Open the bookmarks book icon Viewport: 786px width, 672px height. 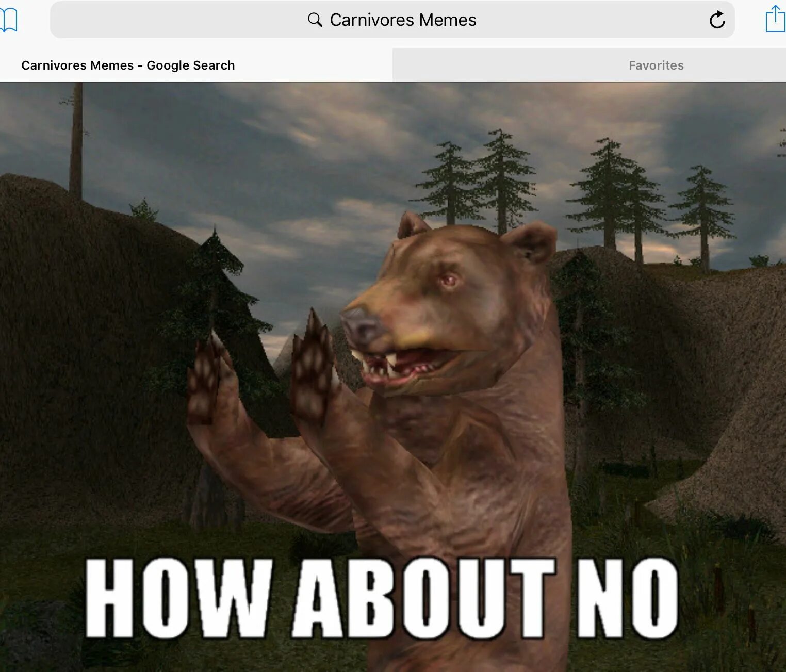pos(8,20)
